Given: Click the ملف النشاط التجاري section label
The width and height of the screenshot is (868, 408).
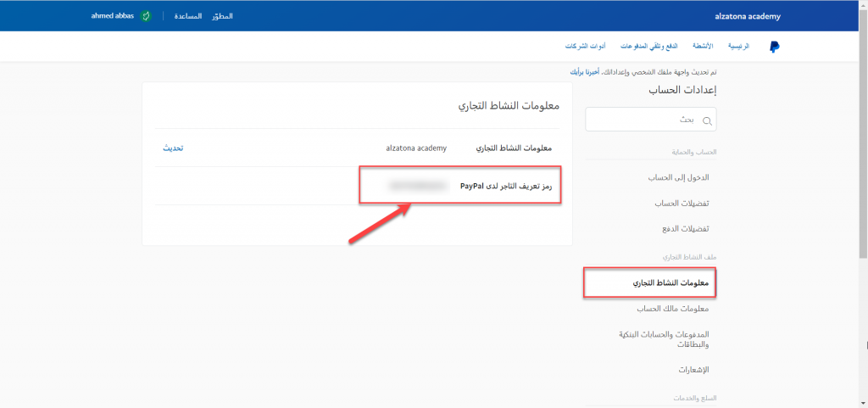Looking at the screenshot, I should pos(690,257).
